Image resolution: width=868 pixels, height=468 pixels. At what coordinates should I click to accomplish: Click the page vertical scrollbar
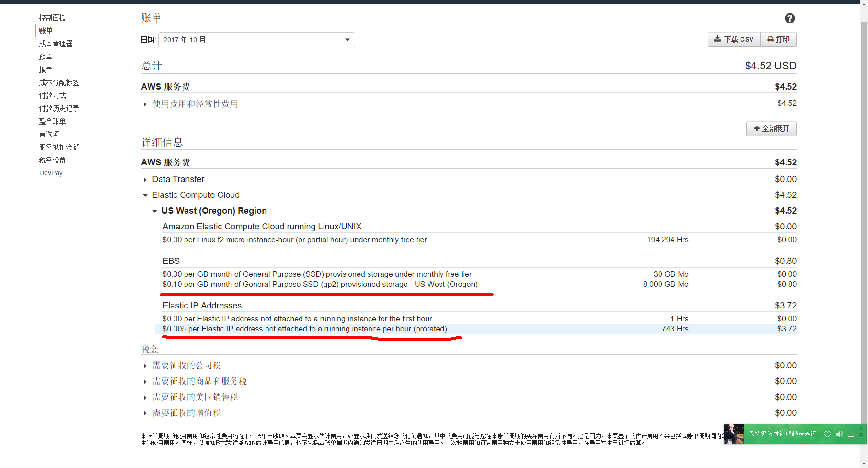pos(864,192)
